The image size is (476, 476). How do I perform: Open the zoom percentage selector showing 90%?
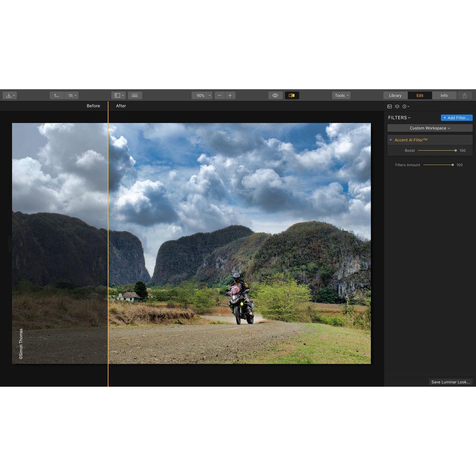pyautogui.click(x=202, y=95)
